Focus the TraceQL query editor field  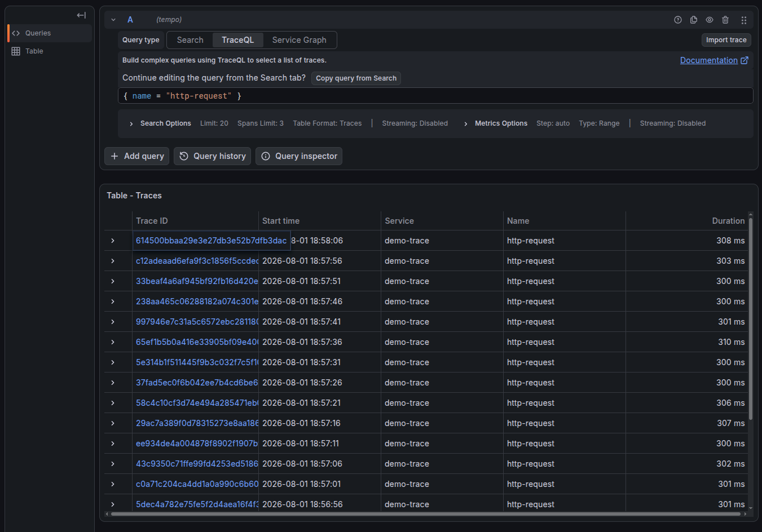(435, 96)
